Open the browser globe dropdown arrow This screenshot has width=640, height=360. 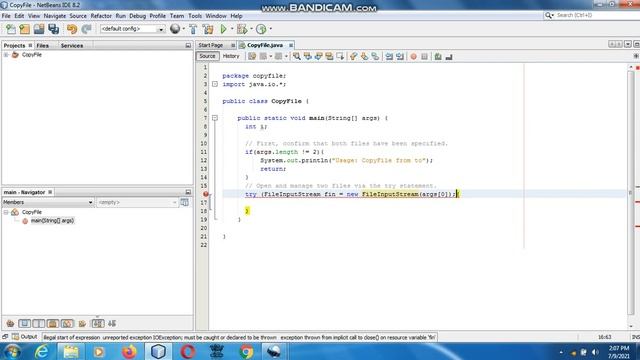coord(183,29)
